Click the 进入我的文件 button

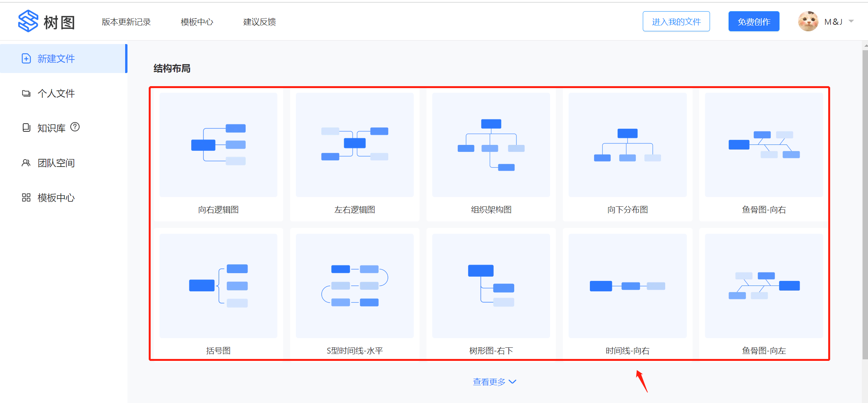pos(676,21)
